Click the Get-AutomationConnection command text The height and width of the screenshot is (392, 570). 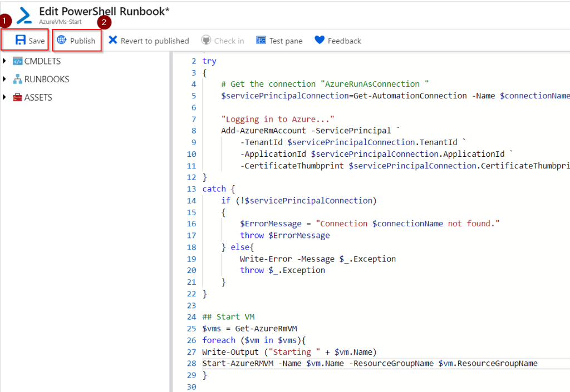pyautogui.click(x=410, y=96)
